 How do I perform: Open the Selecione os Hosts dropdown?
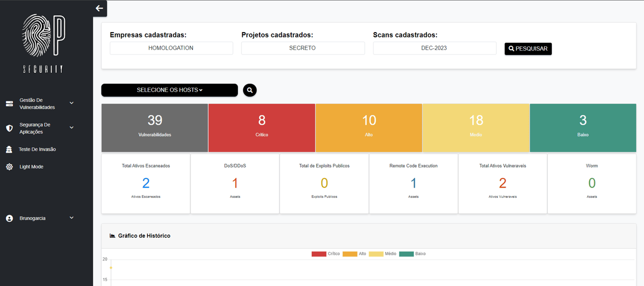tap(169, 90)
